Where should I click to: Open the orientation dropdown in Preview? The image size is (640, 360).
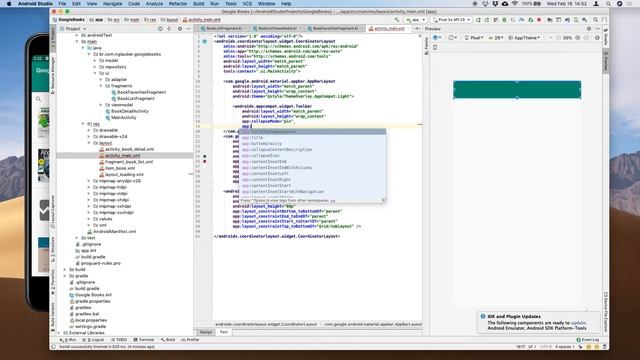pos(452,38)
